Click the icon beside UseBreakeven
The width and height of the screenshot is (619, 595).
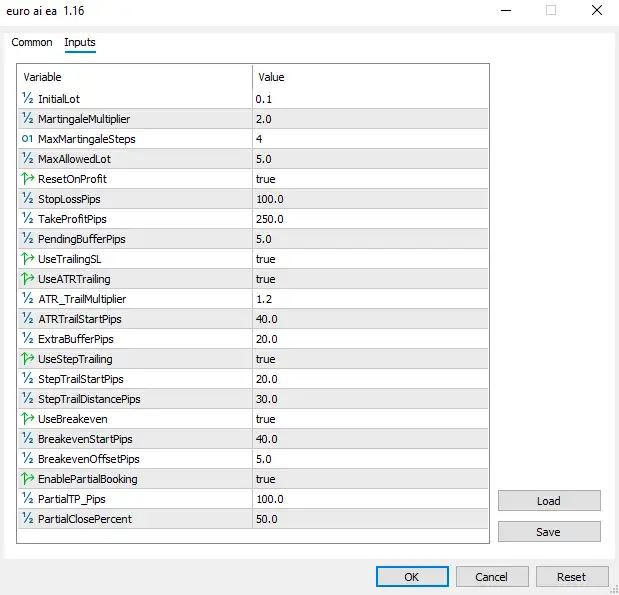click(x=27, y=419)
